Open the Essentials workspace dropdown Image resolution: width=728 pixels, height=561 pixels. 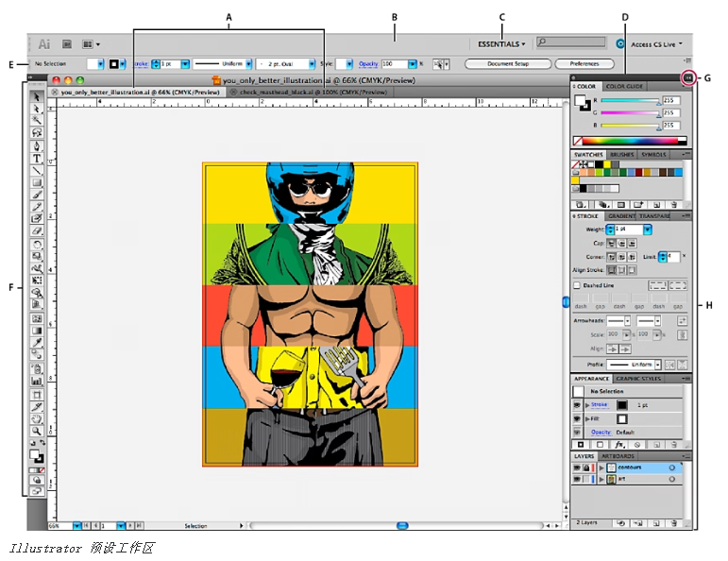501,43
